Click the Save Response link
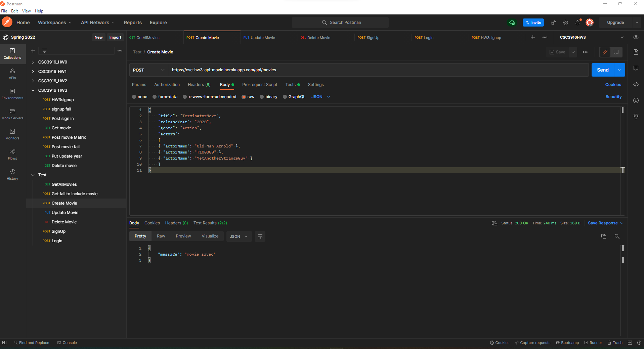This screenshot has width=644, height=349. point(603,223)
